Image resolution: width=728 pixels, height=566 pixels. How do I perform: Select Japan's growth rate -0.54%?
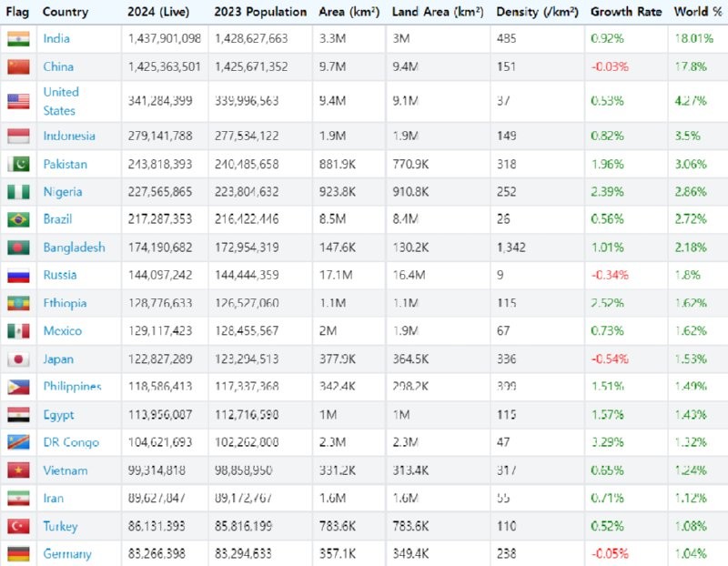pyautogui.click(x=610, y=359)
